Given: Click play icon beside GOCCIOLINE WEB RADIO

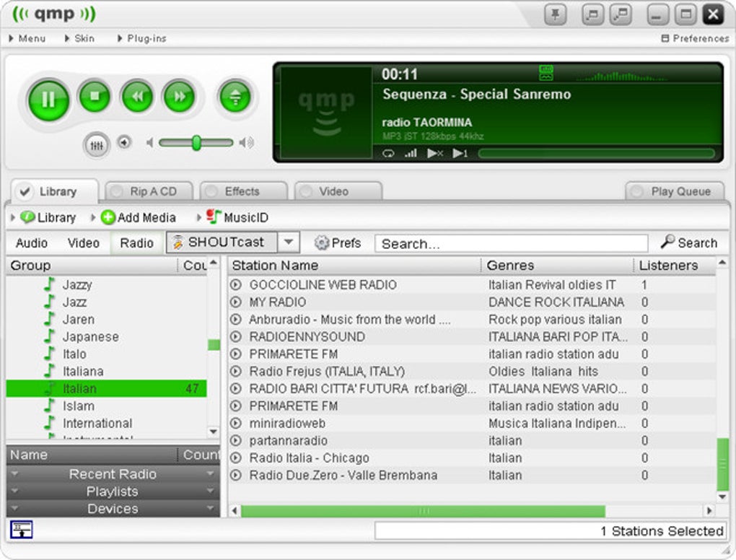Looking at the screenshot, I should 236,284.
